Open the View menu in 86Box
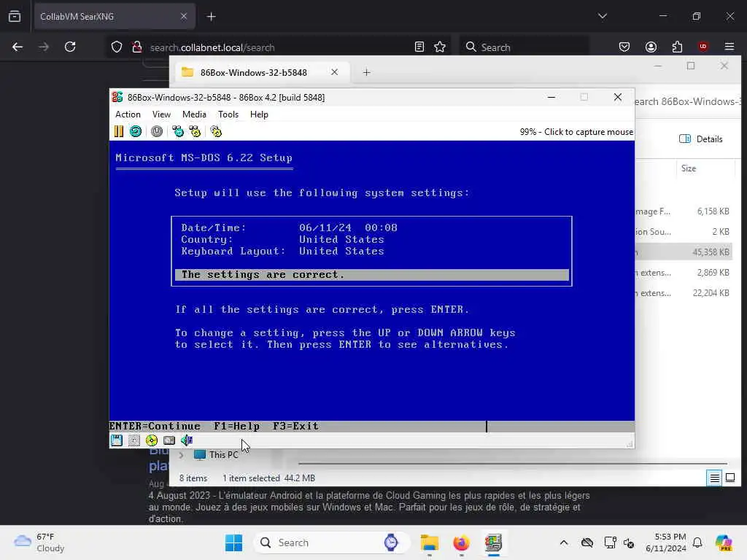 click(161, 114)
